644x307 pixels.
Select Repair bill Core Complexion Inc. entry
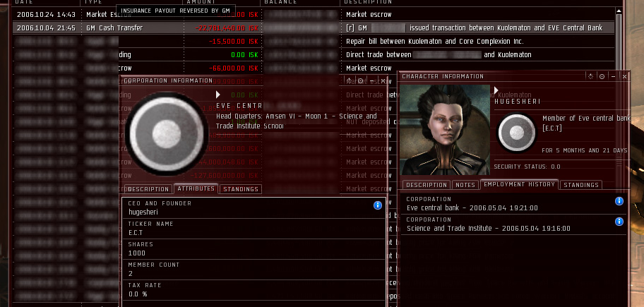click(x=435, y=42)
